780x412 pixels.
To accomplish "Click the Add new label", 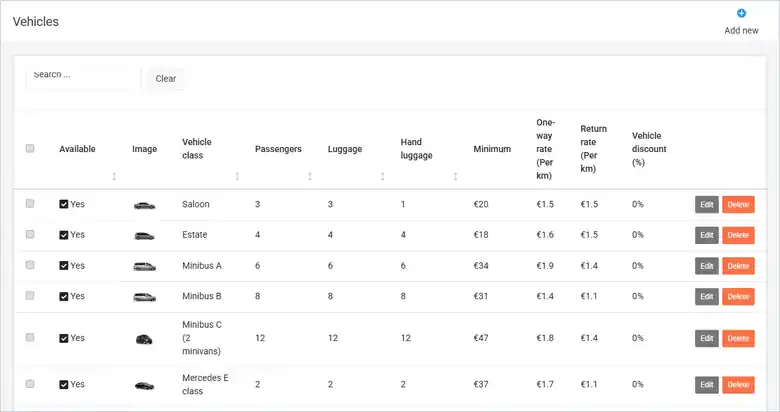I will tap(741, 30).
